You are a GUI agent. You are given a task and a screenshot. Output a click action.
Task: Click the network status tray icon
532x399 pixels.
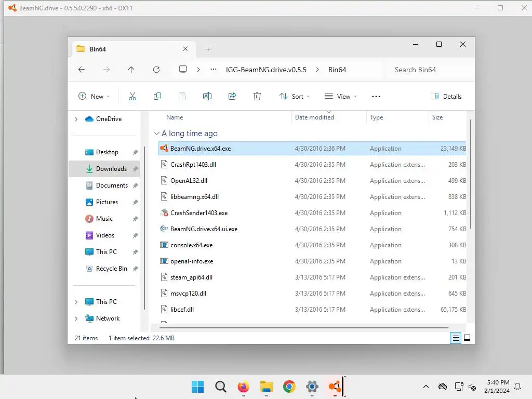tap(459, 387)
